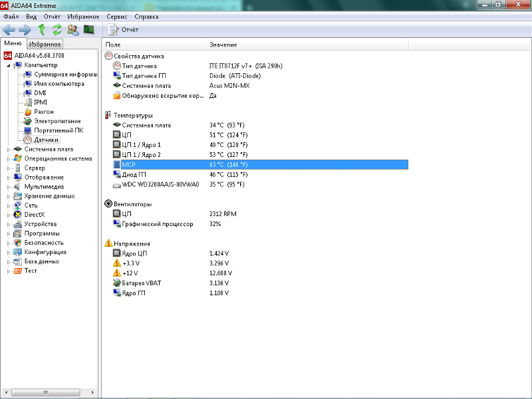Expand the Хранение данных node
The height and width of the screenshot is (399, 532).
pyautogui.click(x=9, y=196)
